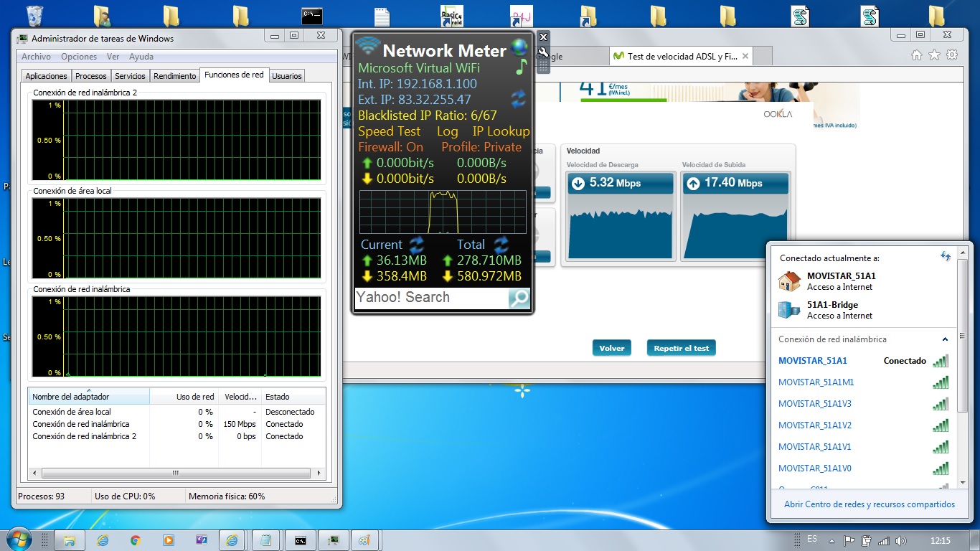This screenshot has height=551, width=980.
Task: Click the network signal tray icon
Action: (884, 541)
